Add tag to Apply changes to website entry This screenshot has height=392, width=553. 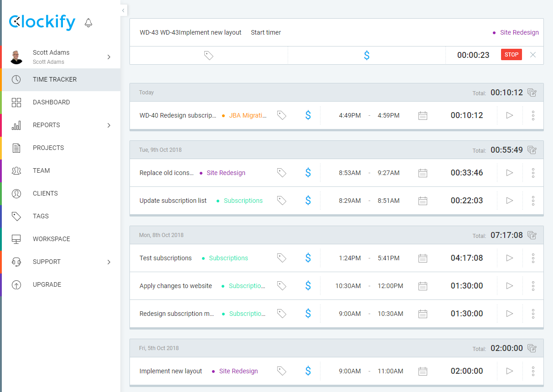tap(282, 286)
